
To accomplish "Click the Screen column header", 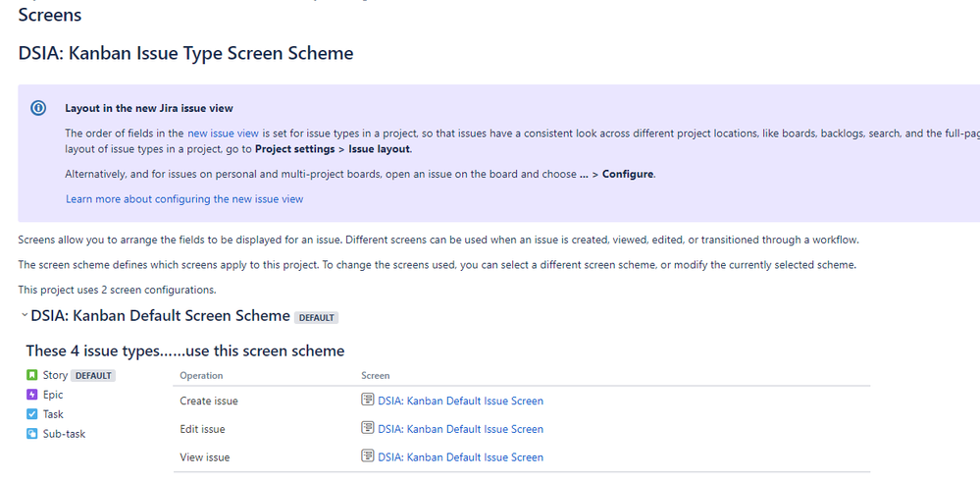I will tap(376, 376).
